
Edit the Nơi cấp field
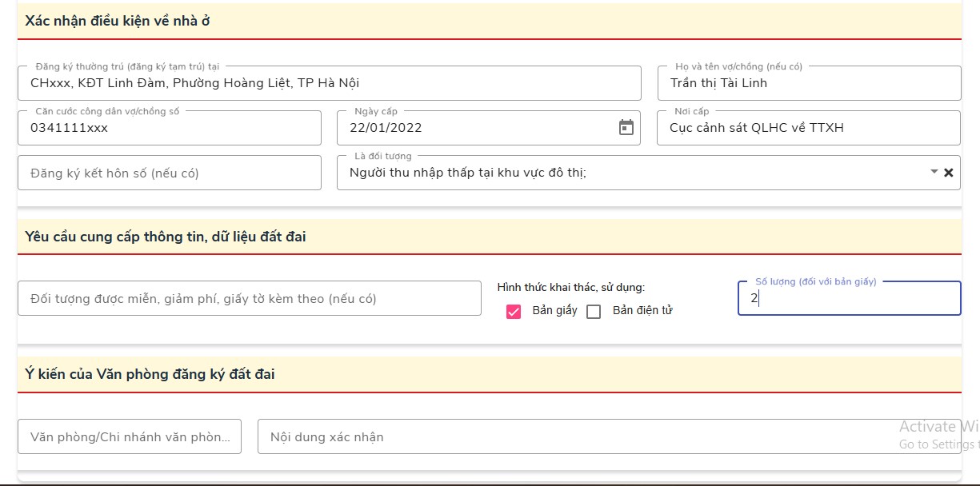[x=808, y=128]
